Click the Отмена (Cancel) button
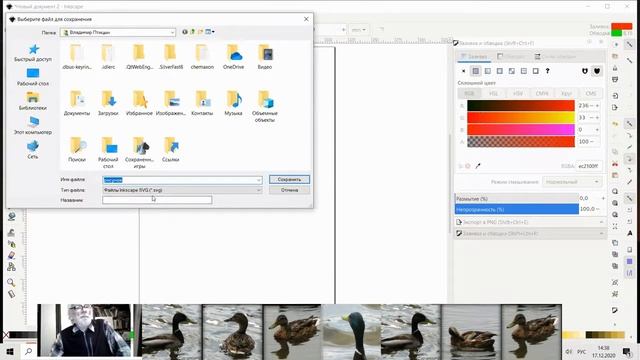The width and height of the screenshot is (640, 360). (289, 190)
